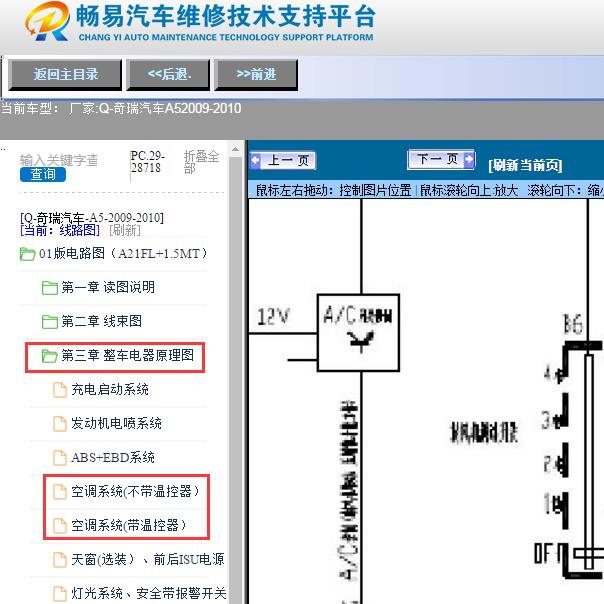Screen dimensions: 604x604
Task: Collapse 01版电路图（A21FL+1.5MT）node
Action: 123,253
